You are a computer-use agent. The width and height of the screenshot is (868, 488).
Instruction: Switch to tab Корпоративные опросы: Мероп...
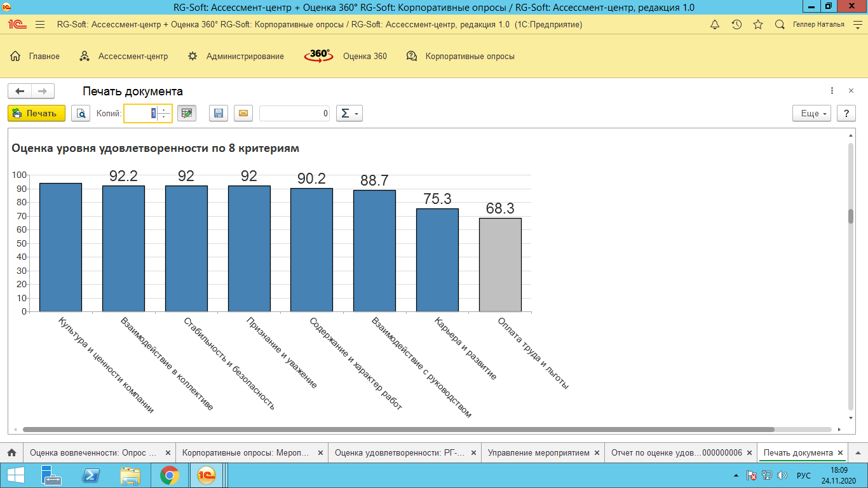pos(245,452)
